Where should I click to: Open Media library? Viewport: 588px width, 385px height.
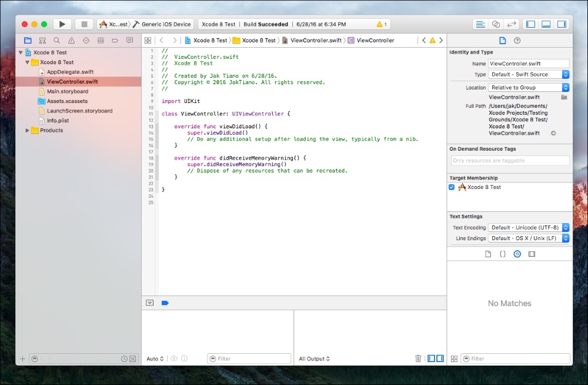click(532, 254)
